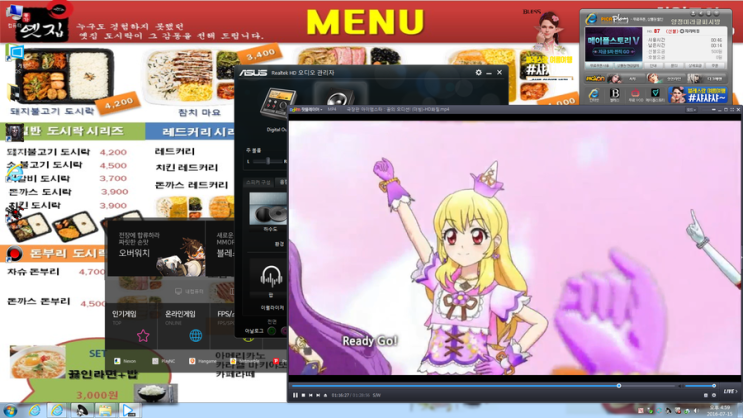The width and height of the screenshot is (743, 418).
Task: Open the PlayNC link in game launcher
Action: (163, 361)
